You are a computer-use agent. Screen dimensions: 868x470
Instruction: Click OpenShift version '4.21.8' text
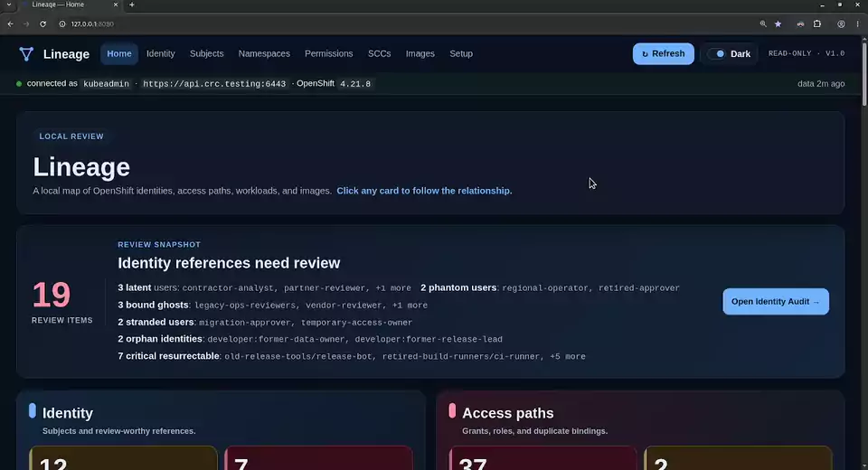tap(354, 84)
